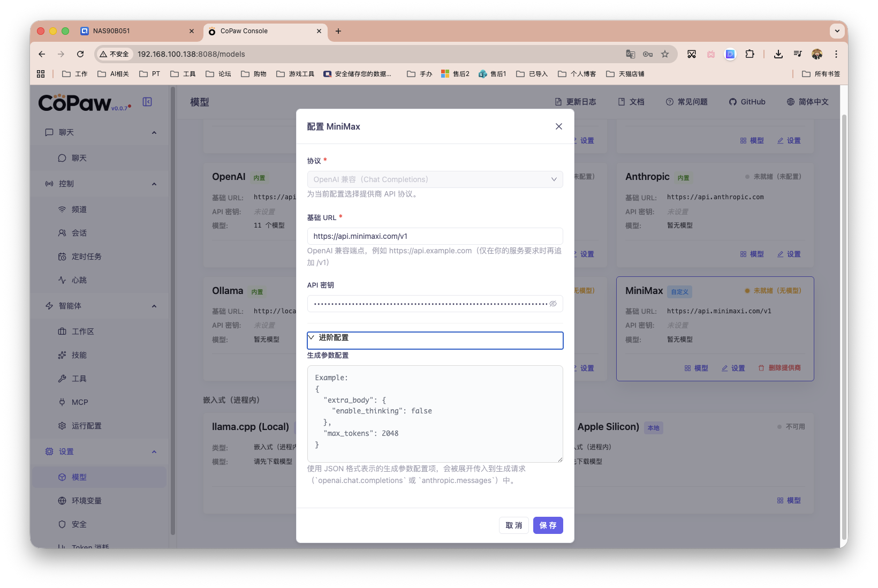Open 模型 on the Anthropic card
Screen dimensions: 878x588
point(752,254)
